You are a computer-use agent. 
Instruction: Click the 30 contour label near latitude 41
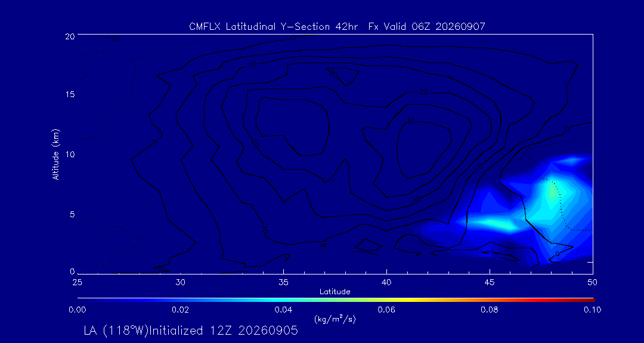pyautogui.click(x=410, y=121)
